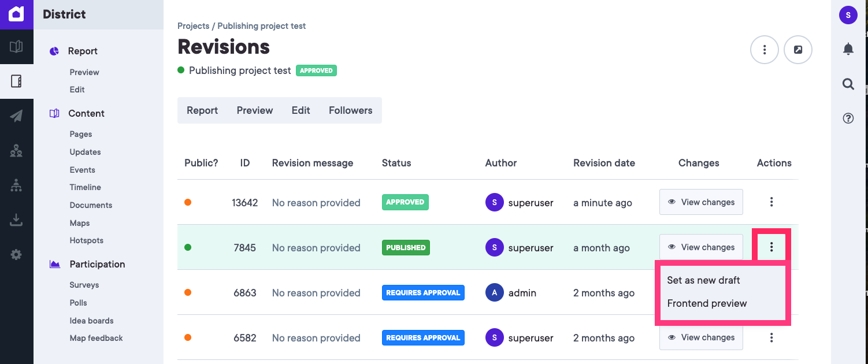Open the page-level three-dot menu near title

(x=764, y=50)
